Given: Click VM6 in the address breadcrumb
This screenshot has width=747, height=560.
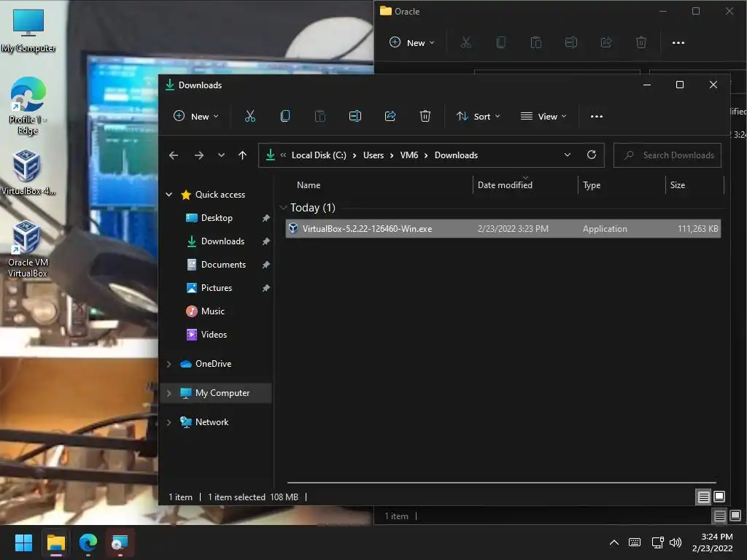Looking at the screenshot, I should pyautogui.click(x=409, y=155).
